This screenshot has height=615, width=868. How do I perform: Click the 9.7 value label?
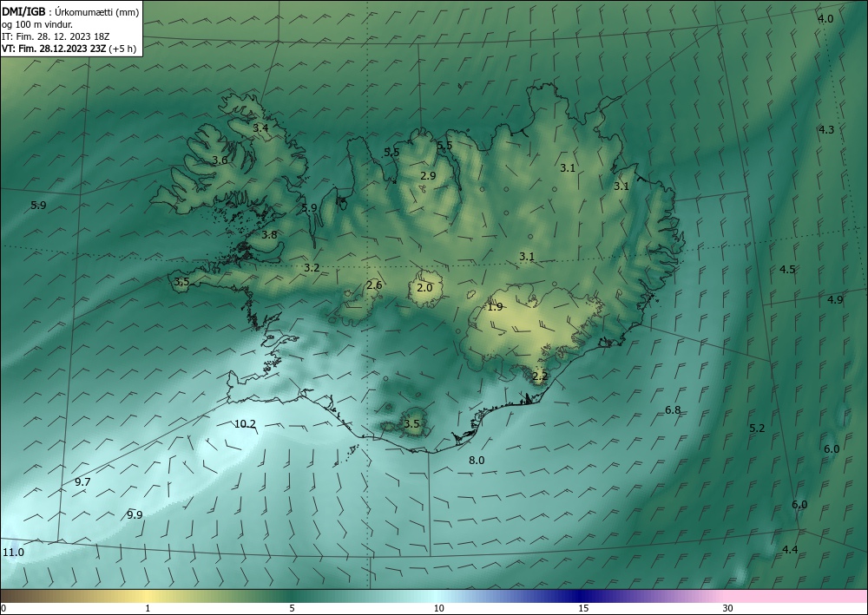coord(82,482)
